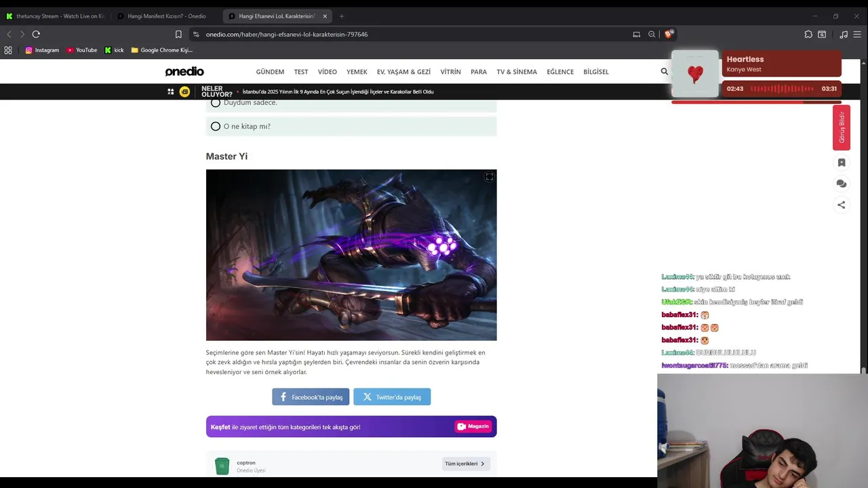Open the TV & SİNEMA section
868x488 pixels.
click(517, 71)
